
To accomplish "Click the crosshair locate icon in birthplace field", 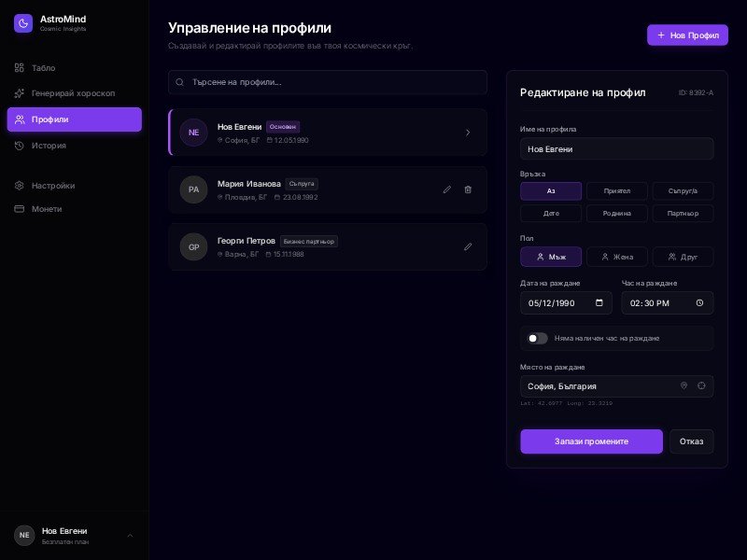I will click(701, 385).
